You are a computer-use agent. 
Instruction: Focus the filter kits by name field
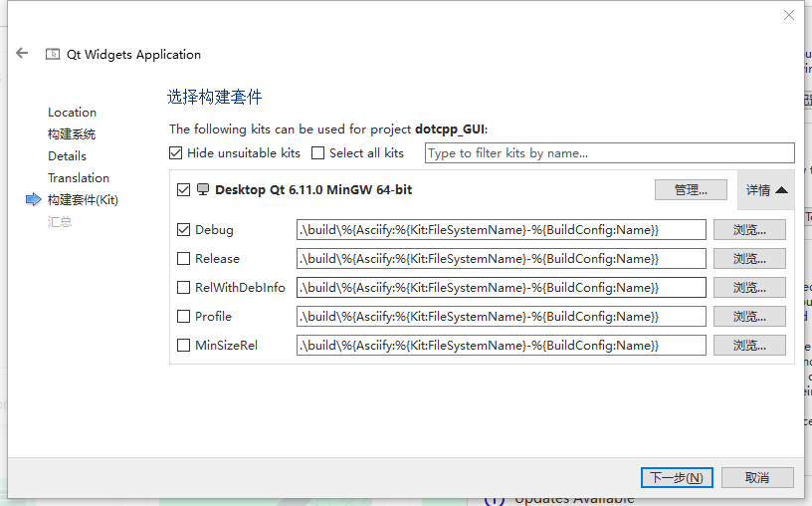pos(610,153)
